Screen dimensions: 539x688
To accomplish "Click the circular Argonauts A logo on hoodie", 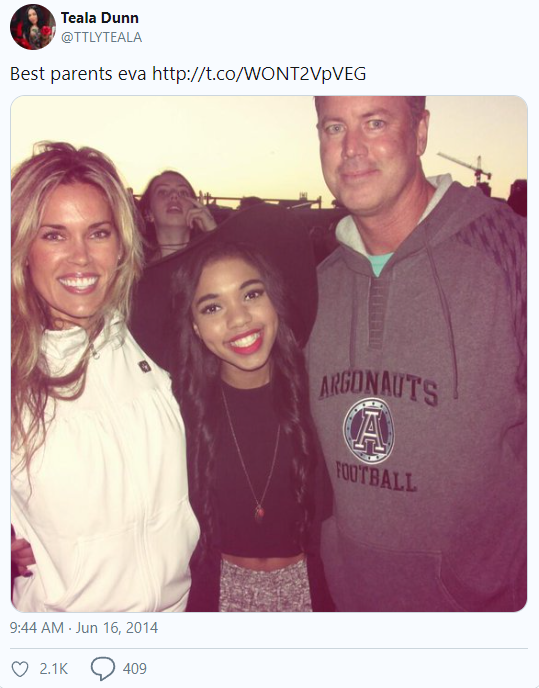I will 369,431.
